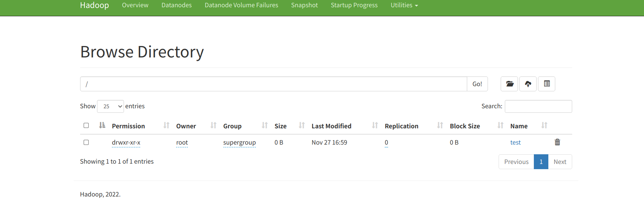This screenshot has width=644, height=220.
Task: Click the Next pagination button
Action: (x=560, y=162)
